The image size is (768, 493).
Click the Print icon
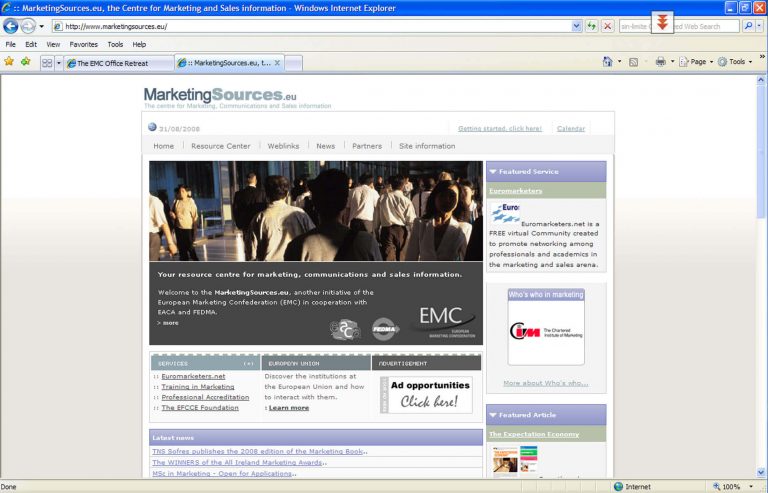660,62
